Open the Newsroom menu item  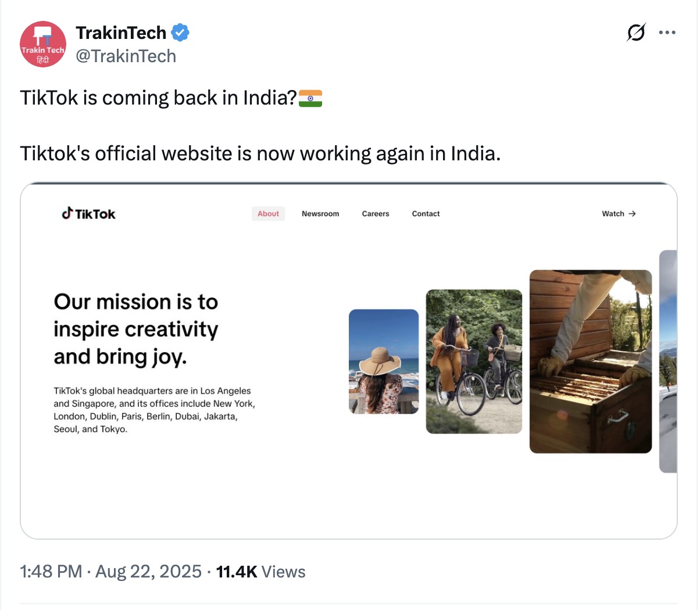click(x=320, y=214)
